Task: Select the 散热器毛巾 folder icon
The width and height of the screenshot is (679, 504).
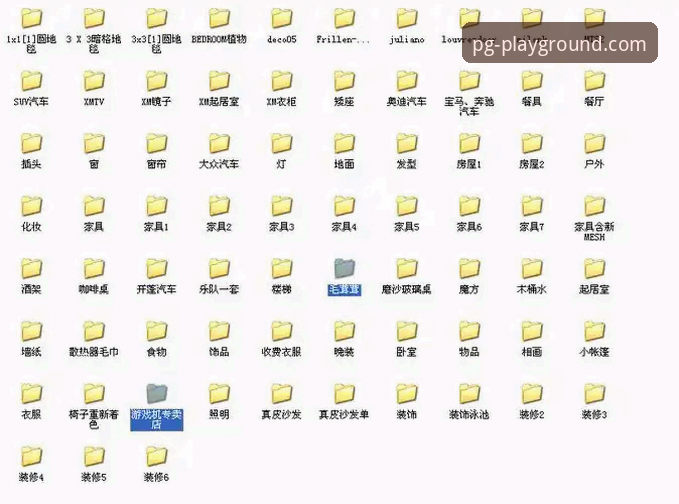Action: (94, 331)
